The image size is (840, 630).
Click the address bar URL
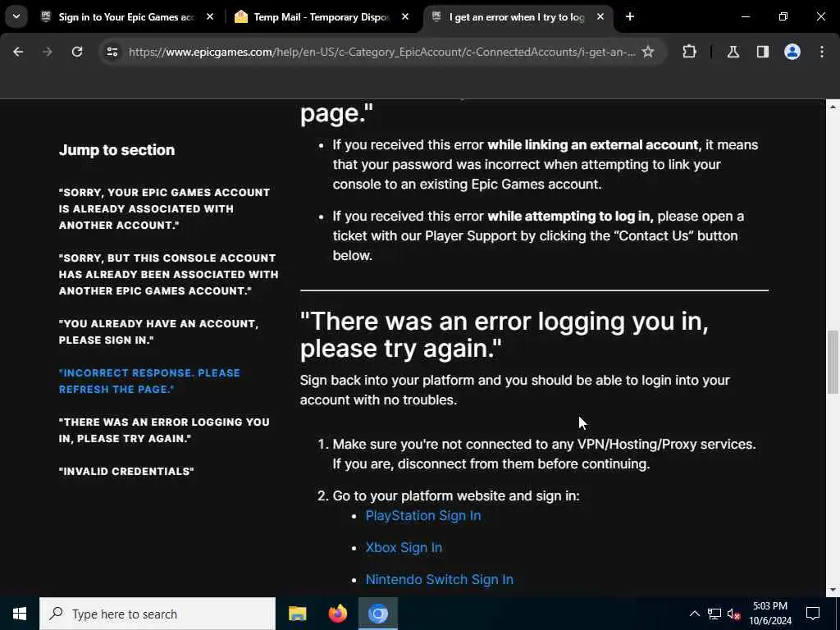[x=381, y=52]
